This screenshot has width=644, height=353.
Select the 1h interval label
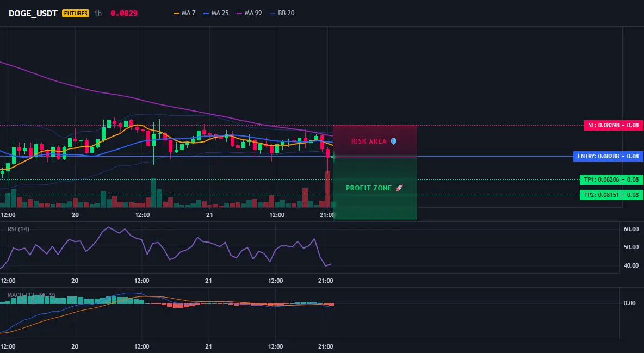98,13
